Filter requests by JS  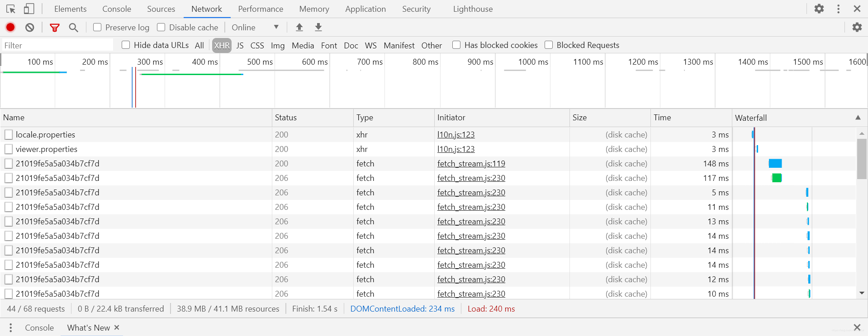[x=240, y=45]
